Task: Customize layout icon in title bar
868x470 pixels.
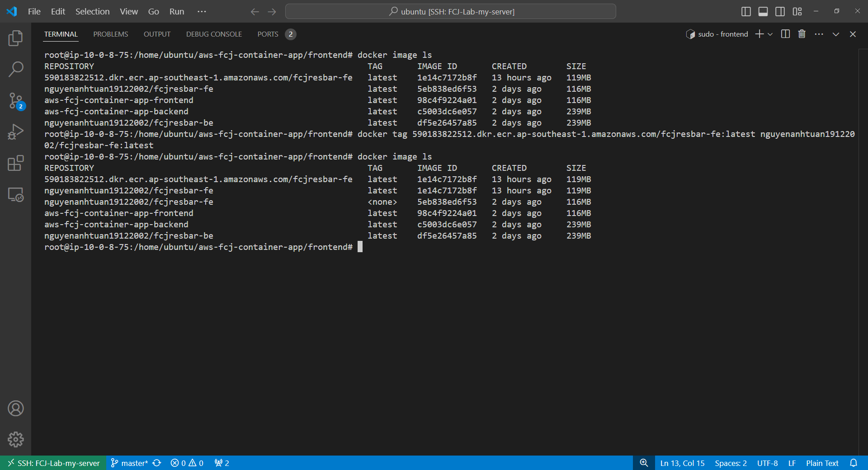Action: (797, 12)
